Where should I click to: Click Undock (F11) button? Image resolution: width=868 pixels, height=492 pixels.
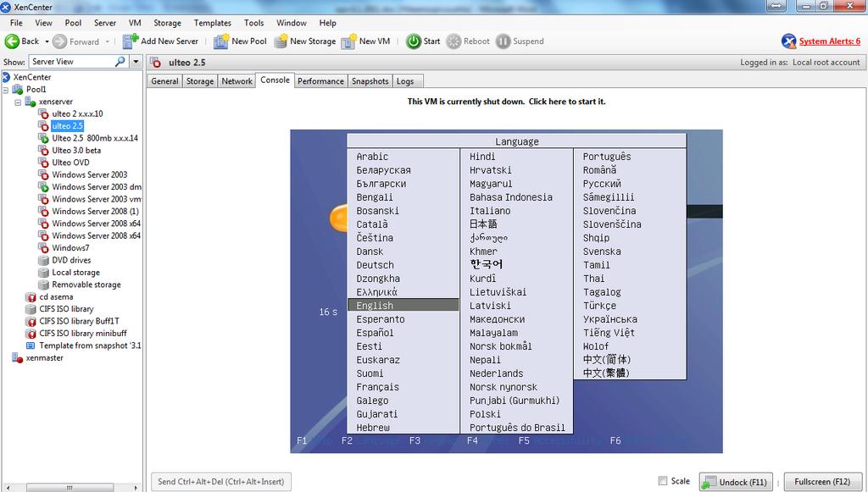737,482
